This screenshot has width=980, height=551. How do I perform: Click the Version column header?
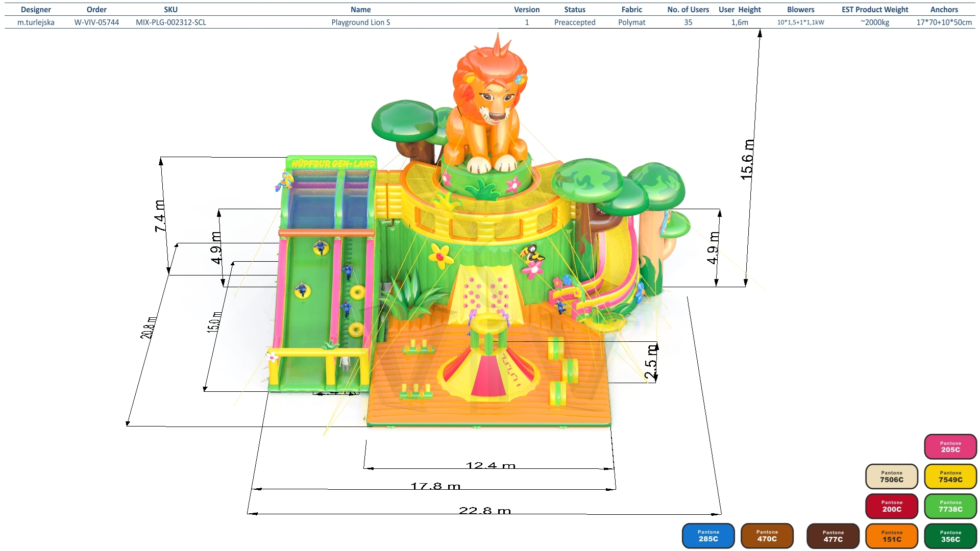pyautogui.click(x=527, y=10)
